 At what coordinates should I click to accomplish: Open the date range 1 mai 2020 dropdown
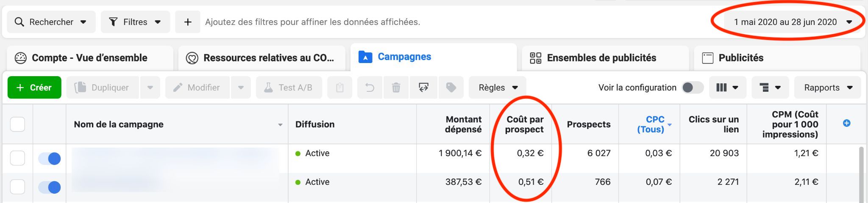[793, 22]
